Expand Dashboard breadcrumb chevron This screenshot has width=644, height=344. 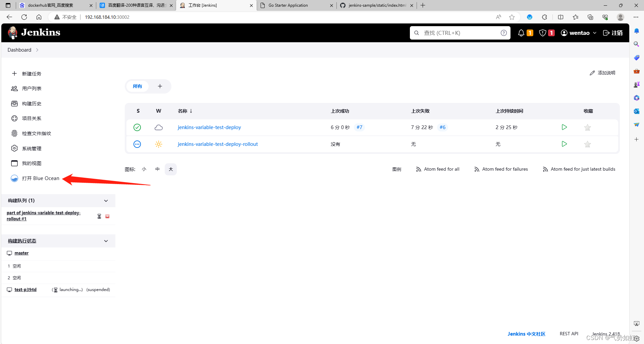(x=37, y=50)
